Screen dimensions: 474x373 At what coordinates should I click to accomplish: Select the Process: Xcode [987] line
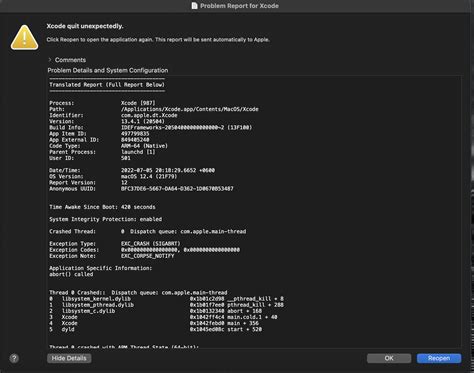pos(102,103)
